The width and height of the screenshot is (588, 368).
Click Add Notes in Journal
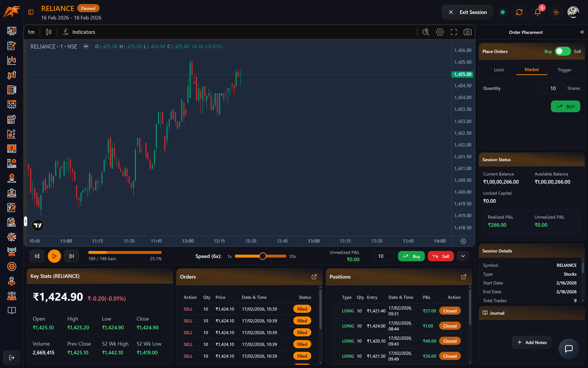pos(532,342)
